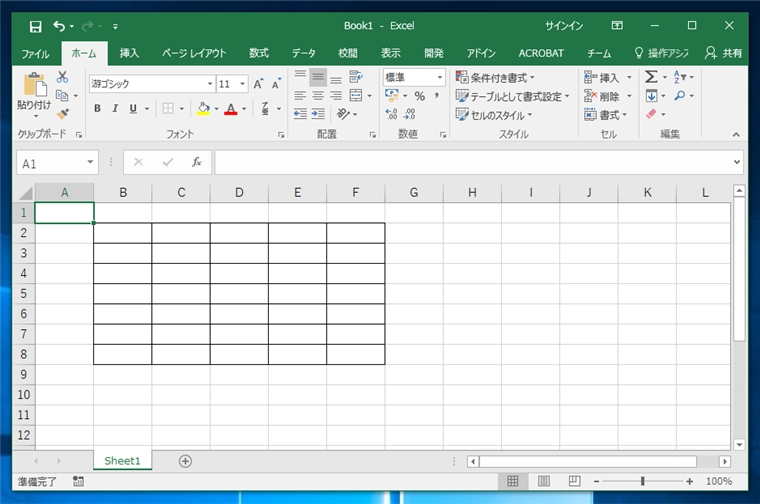Click Merge and Center icon
760x504 pixels.
[x=356, y=95]
